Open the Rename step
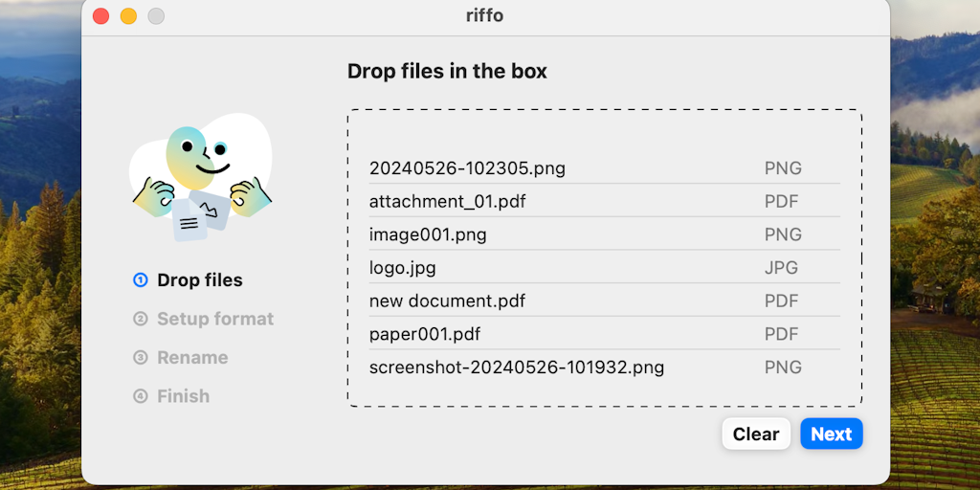 coord(192,358)
